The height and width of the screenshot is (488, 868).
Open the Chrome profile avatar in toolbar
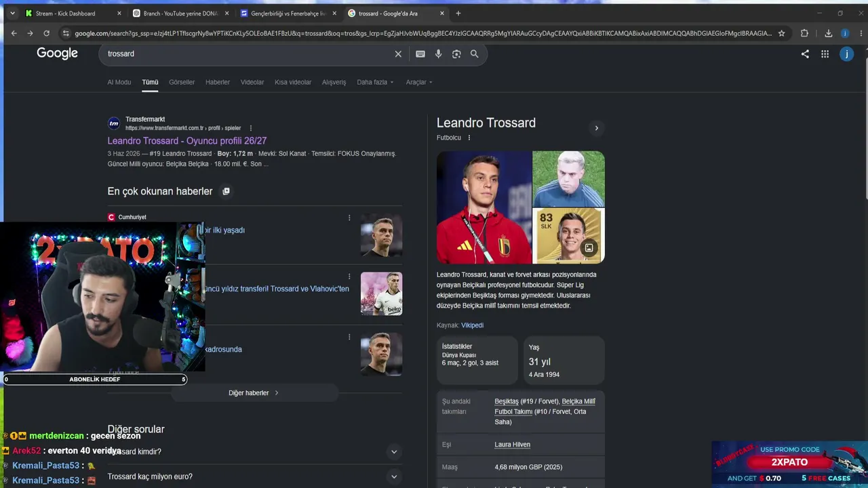coord(844,33)
